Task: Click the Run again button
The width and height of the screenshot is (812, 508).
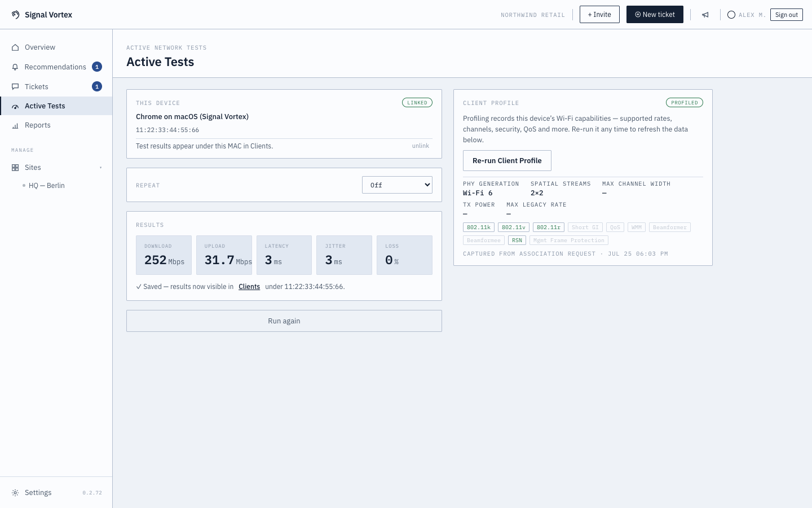Action: click(284, 321)
